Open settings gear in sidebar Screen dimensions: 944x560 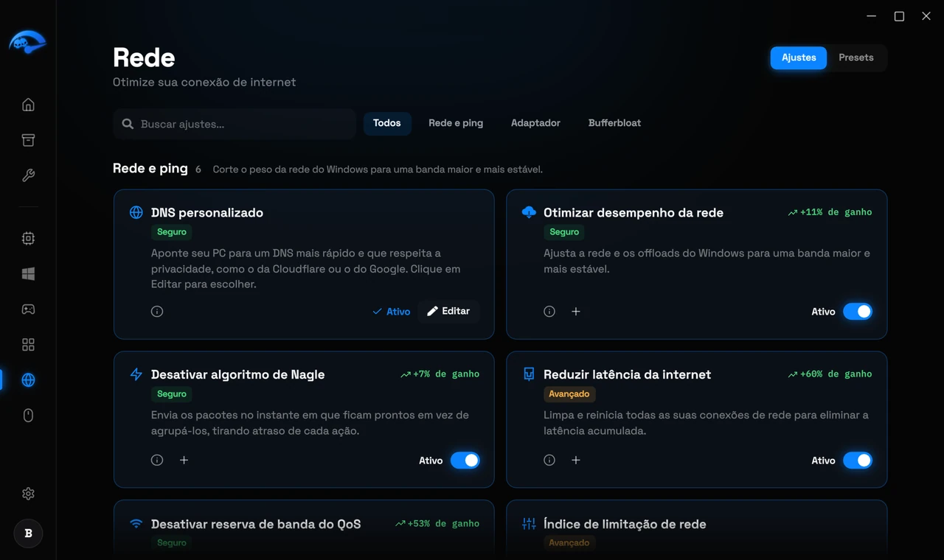[x=28, y=494]
